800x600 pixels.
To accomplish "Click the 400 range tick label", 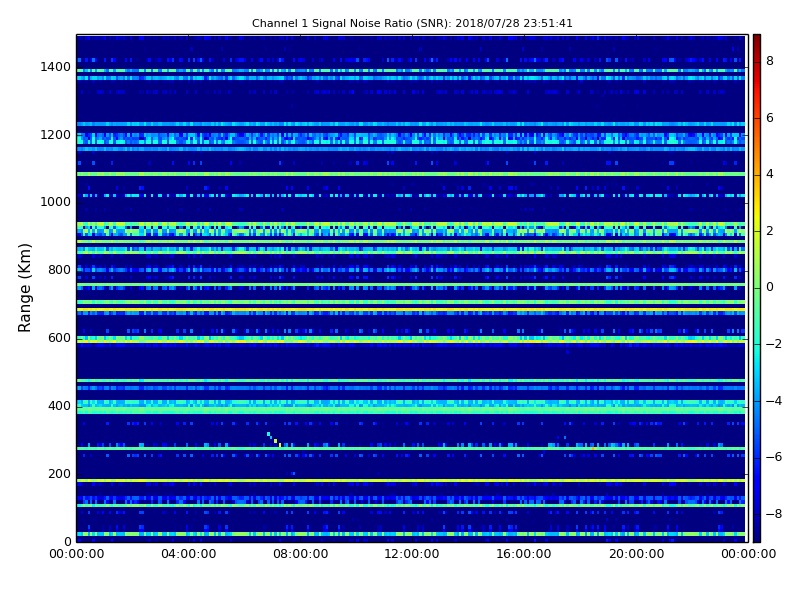I will pyautogui.click(x=59, y=406).
